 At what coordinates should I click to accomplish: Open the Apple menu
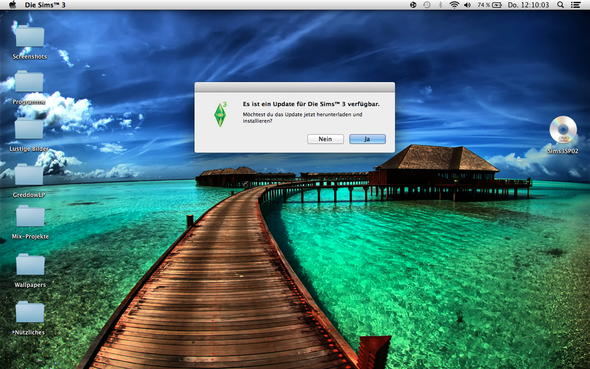coord(12,5)
